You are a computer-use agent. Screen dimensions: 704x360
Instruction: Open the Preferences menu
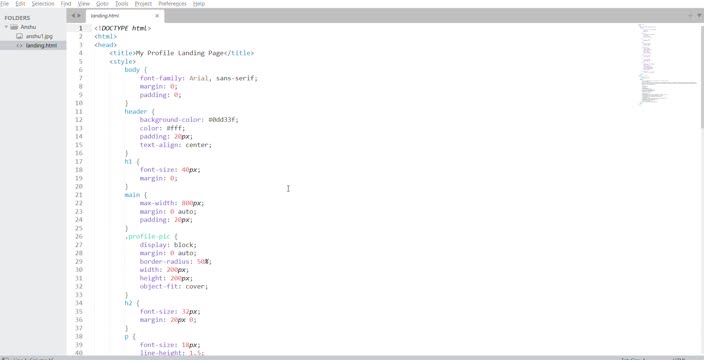(172, 4)
